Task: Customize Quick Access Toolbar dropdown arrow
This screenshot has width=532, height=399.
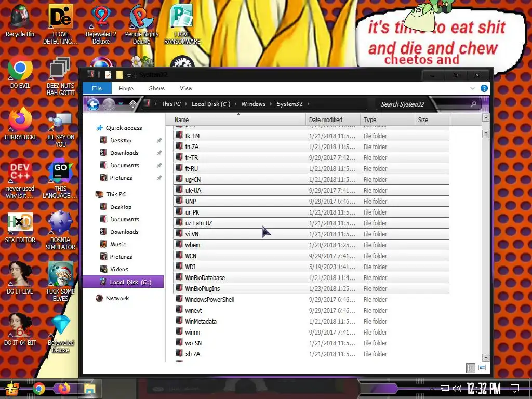Action: click(129, 75)
